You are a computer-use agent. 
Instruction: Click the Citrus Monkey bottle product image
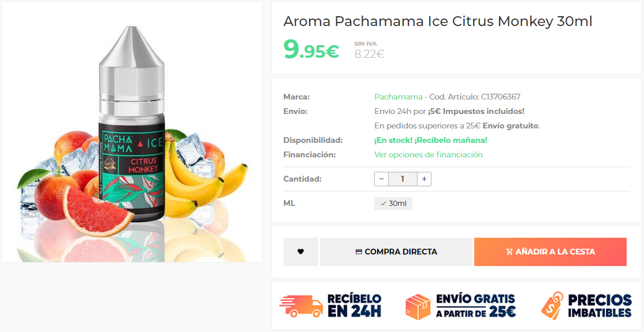point(132,132)
